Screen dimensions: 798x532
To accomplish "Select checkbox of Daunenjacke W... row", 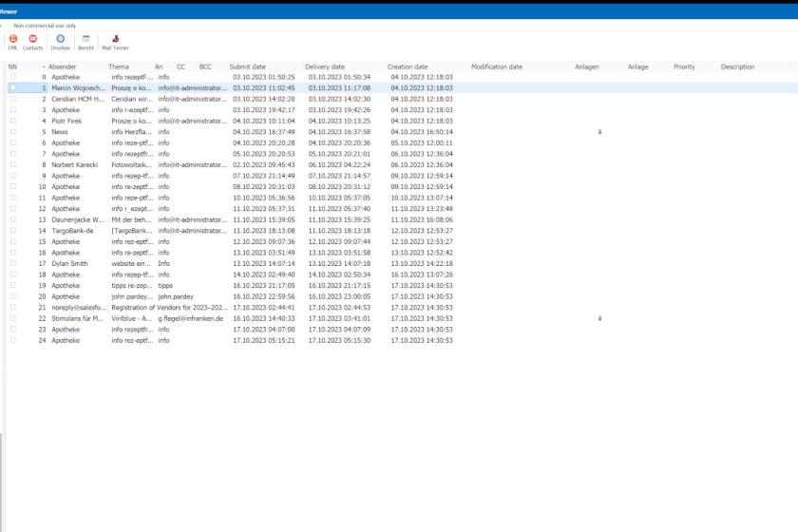I will (x=12, y=219).
